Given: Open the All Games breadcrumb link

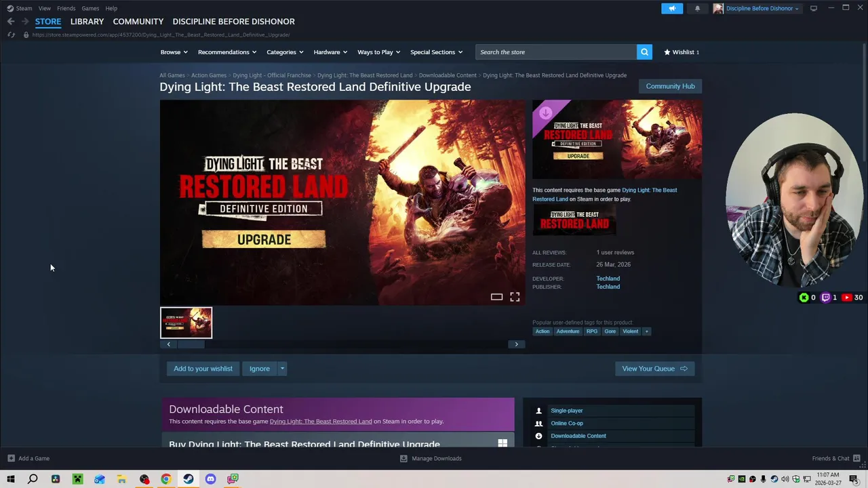Looking at the screenshot, I should pyautogui.click(x=172, y=75).
